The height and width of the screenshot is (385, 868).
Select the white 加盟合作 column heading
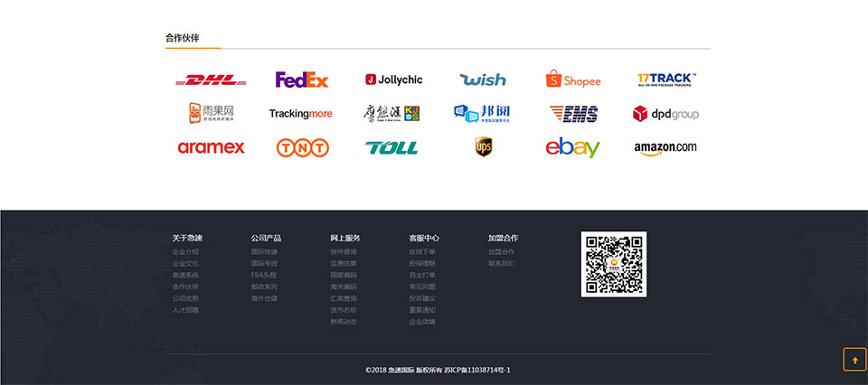pos(504,238)
